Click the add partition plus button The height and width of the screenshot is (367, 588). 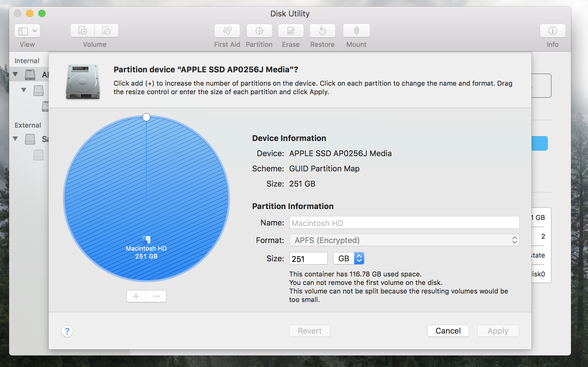tap(136, 296)
